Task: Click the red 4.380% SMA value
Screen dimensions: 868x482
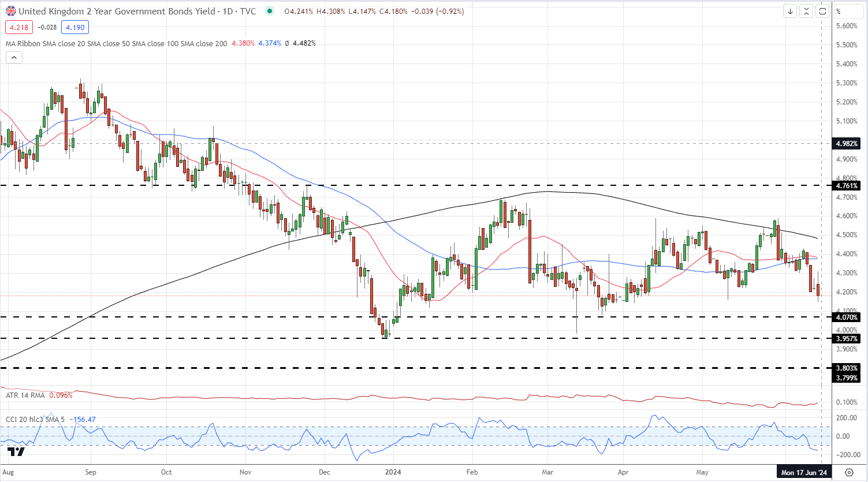Action: coord(243,43)
